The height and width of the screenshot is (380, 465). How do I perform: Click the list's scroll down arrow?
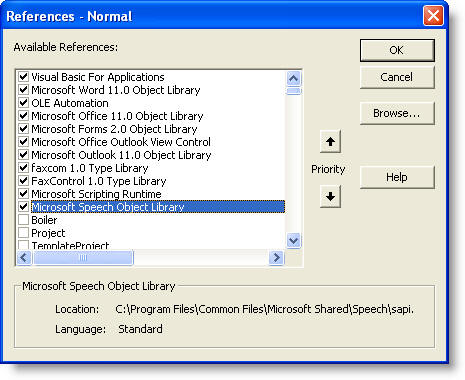point(293,240)
